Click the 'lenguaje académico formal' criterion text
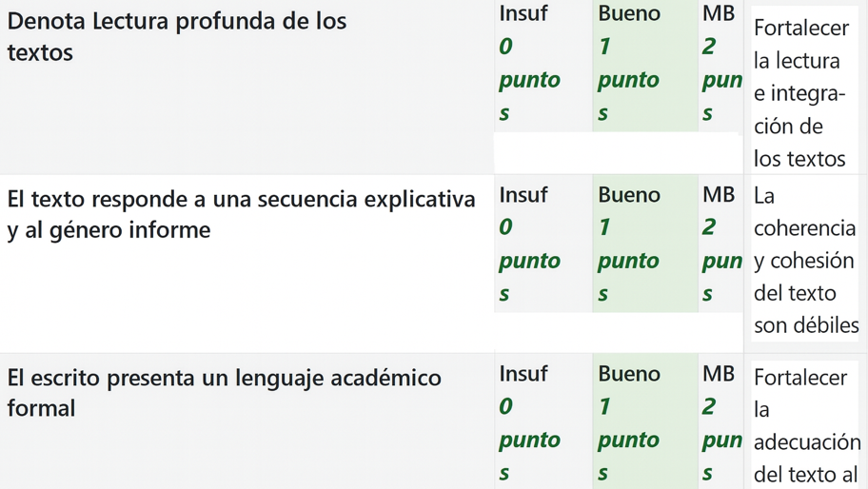 coord(224,392)
